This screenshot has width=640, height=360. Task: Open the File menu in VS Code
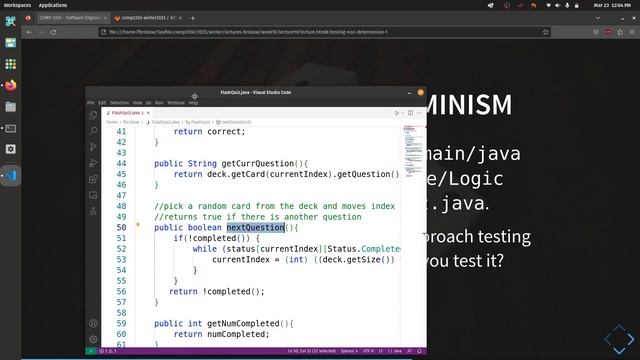point(91,103)
